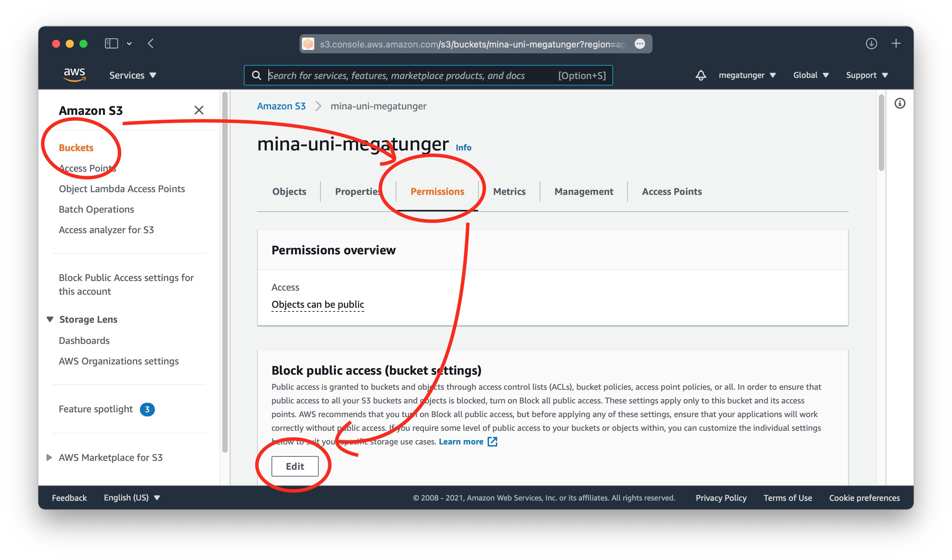This screenshot has height=560, width=952.
Task: Close the Amazon S3 side panel
Action: (199, 110)
